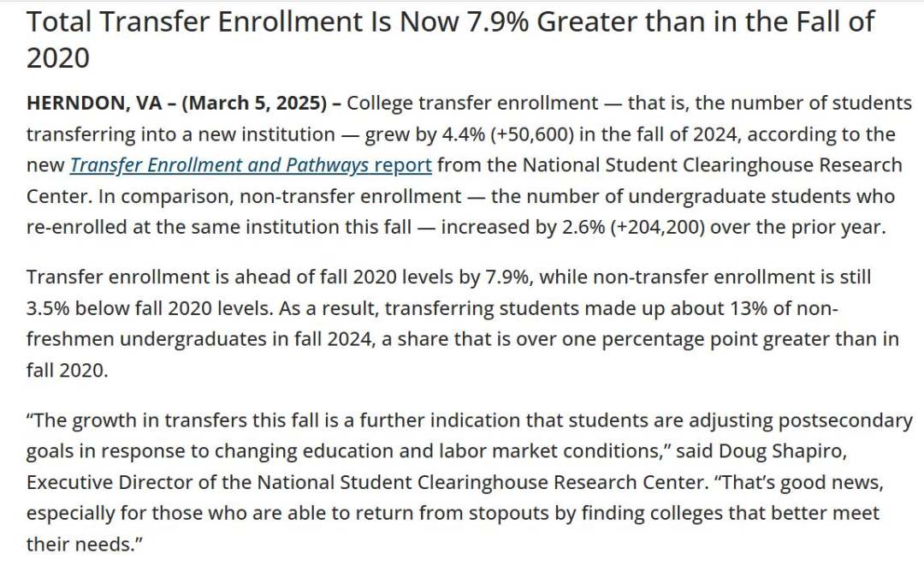Click the quote opening 'The growth in transfers'

coord(157,420)
